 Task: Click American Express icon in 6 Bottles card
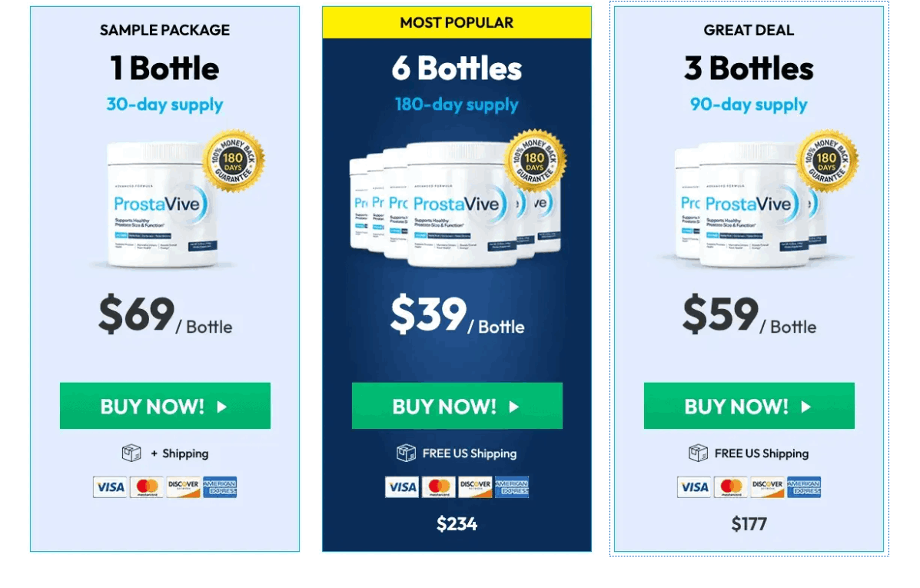tap(512, 487)
